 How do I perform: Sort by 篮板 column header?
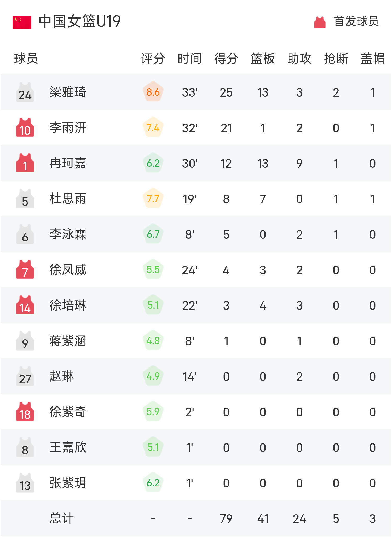click(263, 59)
